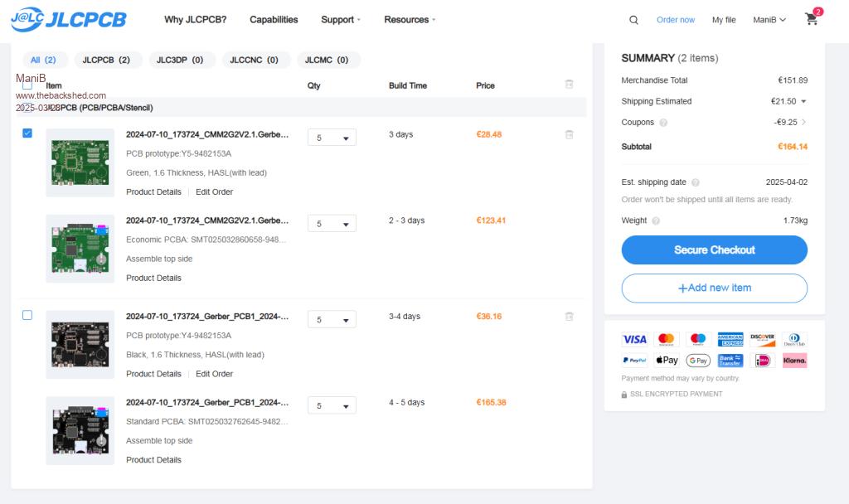
Task: Click the Weight info question icon
Action: tap(656, 221)
